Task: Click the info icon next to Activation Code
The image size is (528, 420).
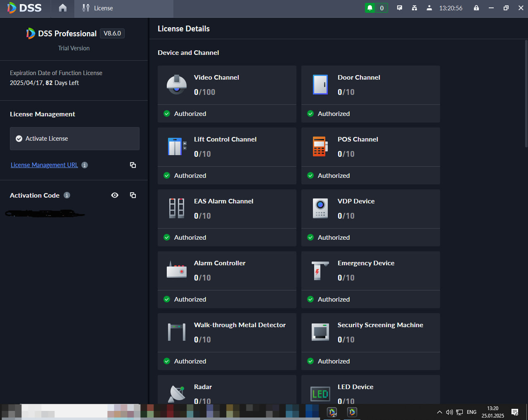Action: coord(67,195)
